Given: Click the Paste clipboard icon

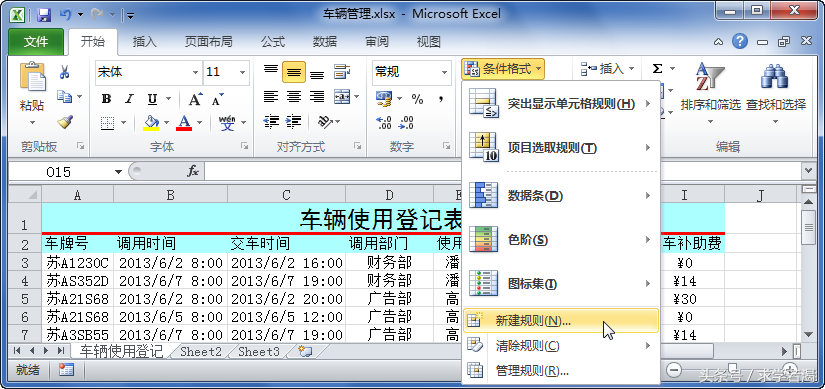Looking at the screenshot, I should coord(32,77).
